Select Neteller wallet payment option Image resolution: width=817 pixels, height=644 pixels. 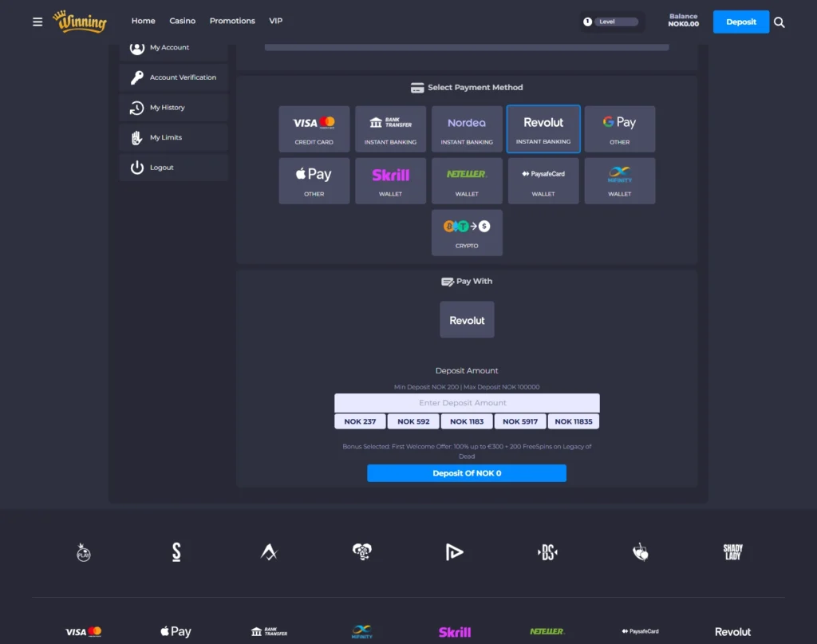[x=467, y=180]
